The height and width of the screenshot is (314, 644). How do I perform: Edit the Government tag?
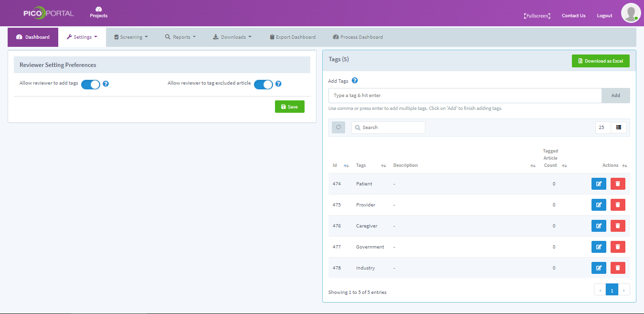pos(599,247)
